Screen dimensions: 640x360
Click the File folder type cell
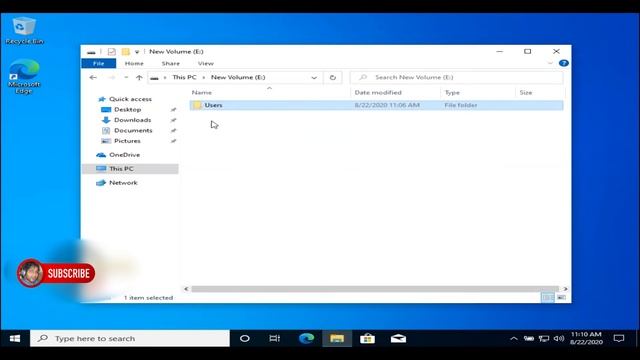[461, 105]
